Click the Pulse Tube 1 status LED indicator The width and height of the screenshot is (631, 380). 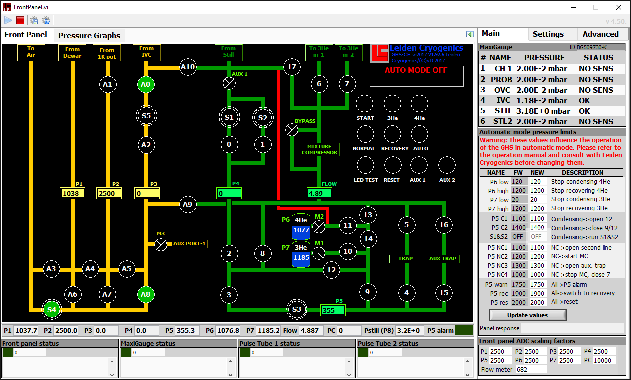click(244, 352)
